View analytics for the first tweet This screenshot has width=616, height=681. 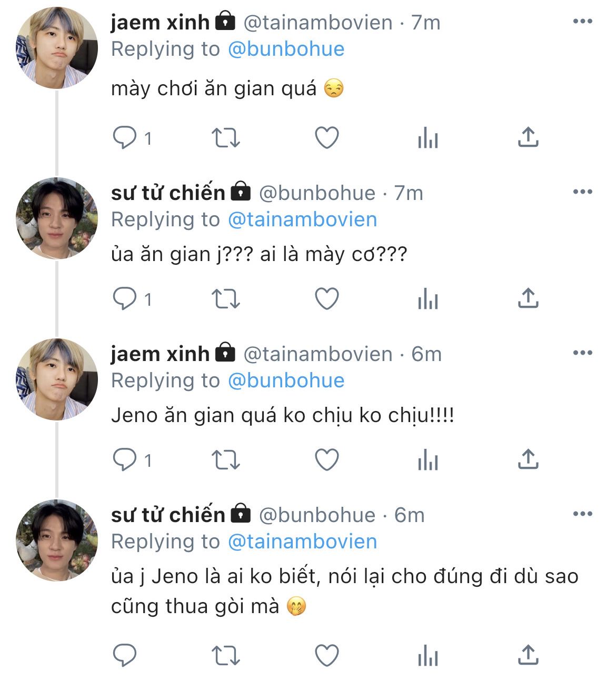(428, 138)
